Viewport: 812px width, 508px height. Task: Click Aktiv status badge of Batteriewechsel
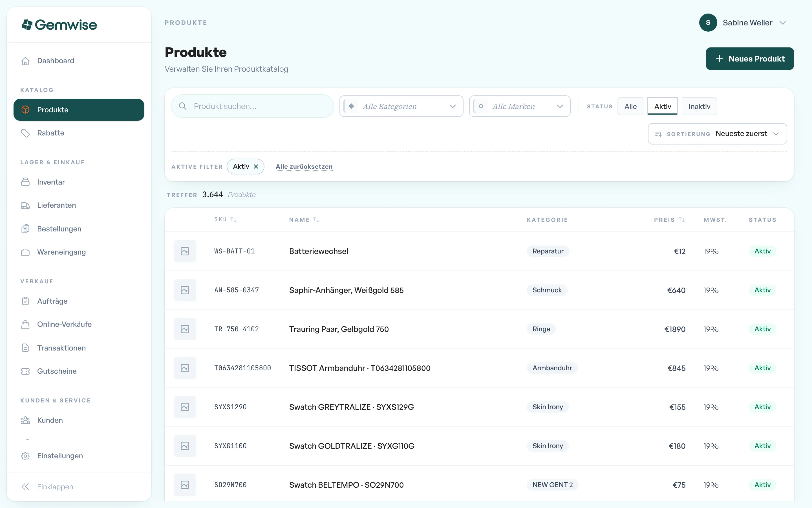pos(762,251)
